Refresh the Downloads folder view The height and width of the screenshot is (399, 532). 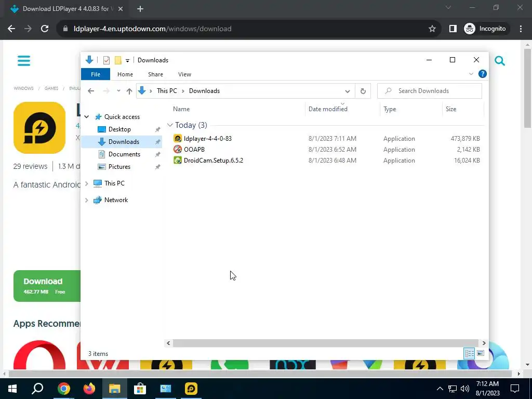(x=363, y=91)
